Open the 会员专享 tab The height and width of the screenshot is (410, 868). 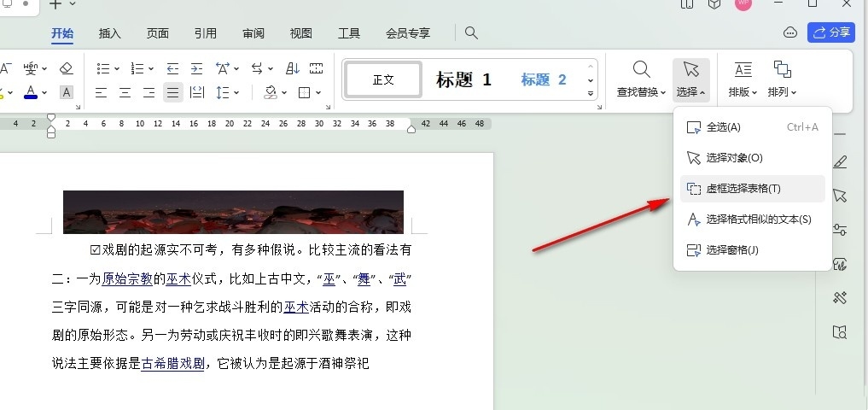tap(408, 33)
